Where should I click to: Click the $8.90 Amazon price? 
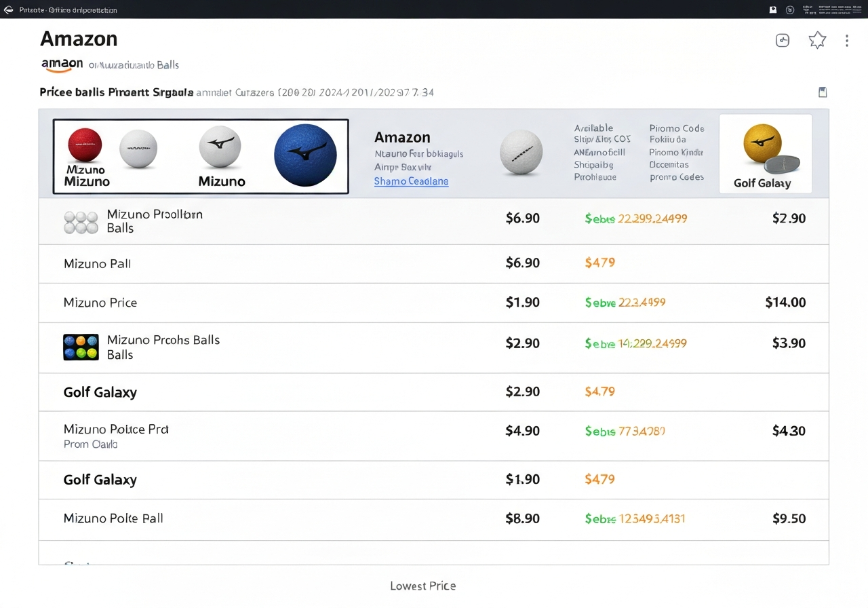click(x=523, y=519)
